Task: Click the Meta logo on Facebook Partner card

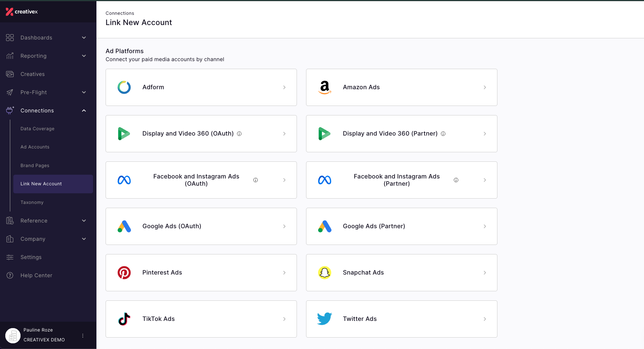Action: click(x=325, y=180)
